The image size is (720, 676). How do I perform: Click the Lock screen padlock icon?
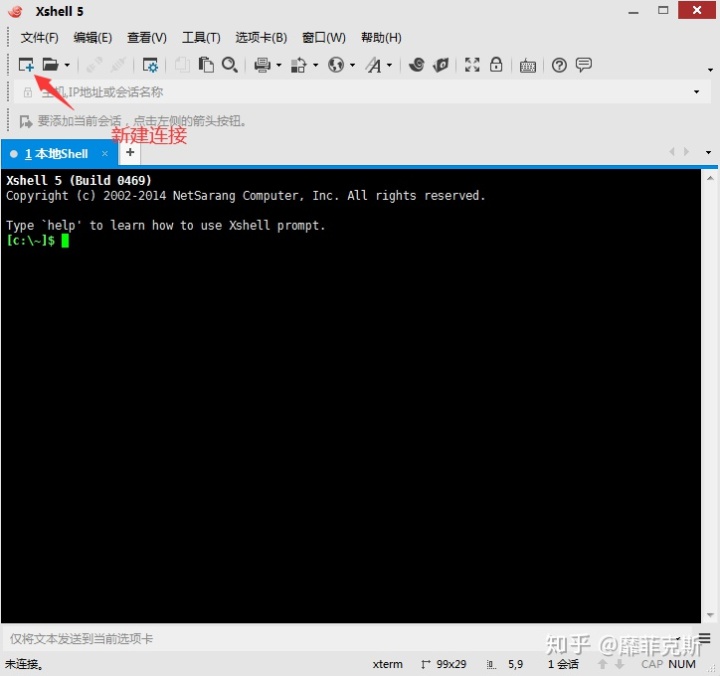click(x=496, y=65)
